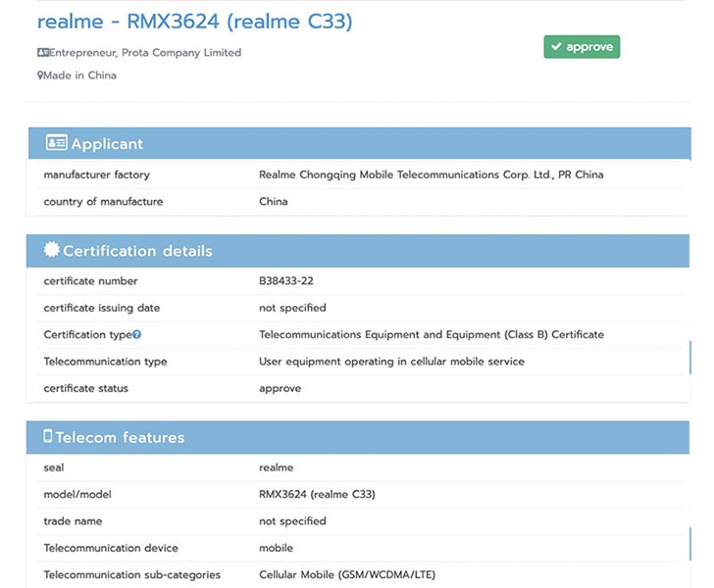Click the 'certificate status' label
Viewport: 714px width, 588px height.
[x=86, y=389]
